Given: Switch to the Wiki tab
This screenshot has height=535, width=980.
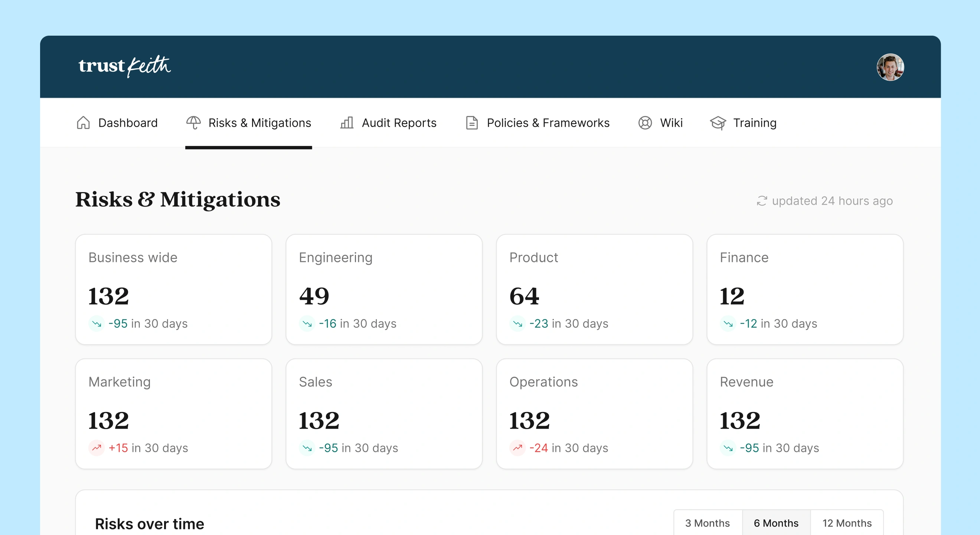Looking at the screenshot, I should 660,123.
